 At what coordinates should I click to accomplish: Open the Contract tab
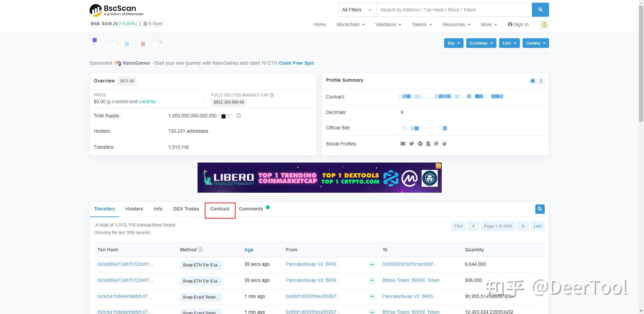pos(220,209)
